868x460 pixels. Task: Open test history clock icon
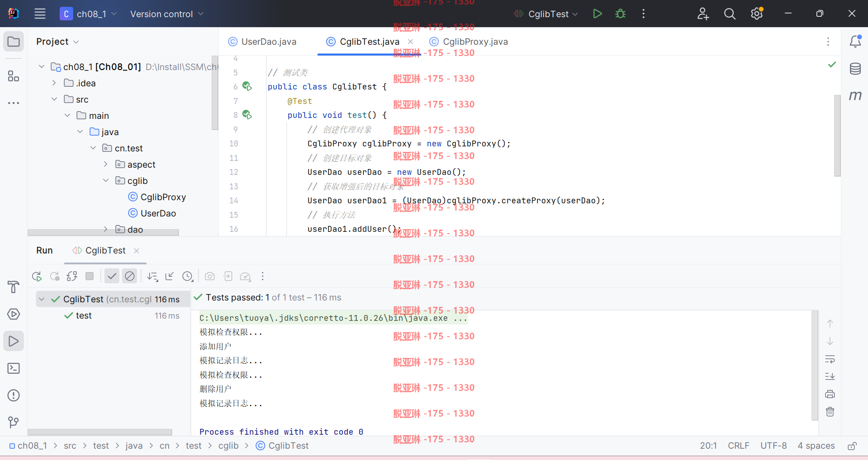pyautogui.click(x=188, y=276)
